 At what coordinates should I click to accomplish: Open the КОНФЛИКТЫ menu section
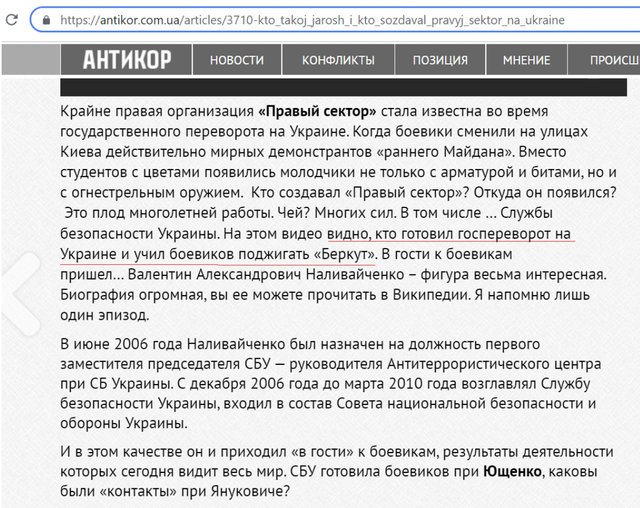[338, 60]
